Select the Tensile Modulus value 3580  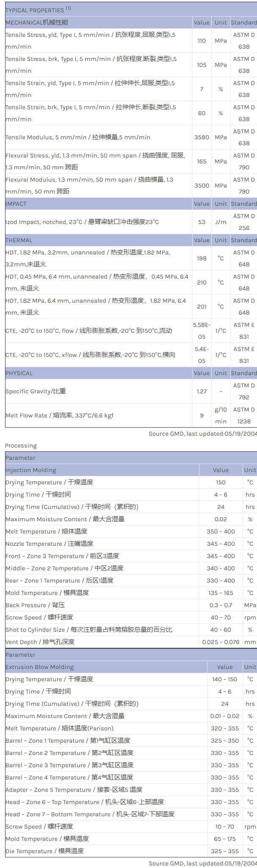pyautogui.click(x=202, y=137)
